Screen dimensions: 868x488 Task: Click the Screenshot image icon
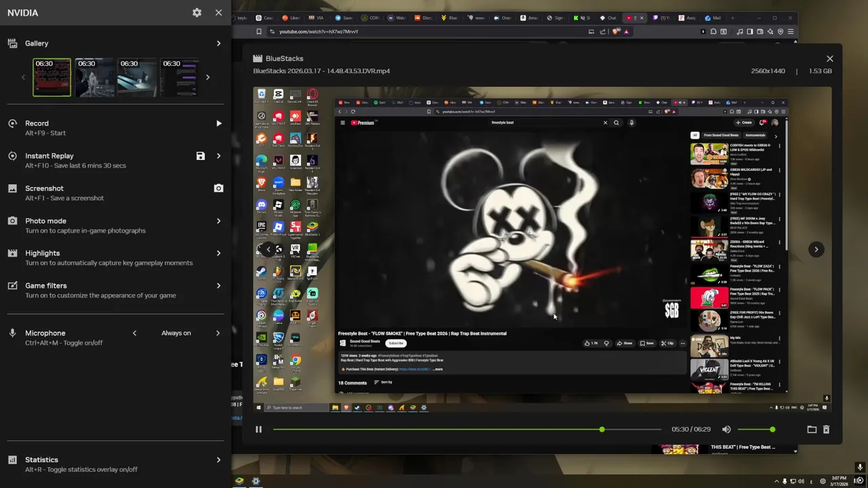12,188
